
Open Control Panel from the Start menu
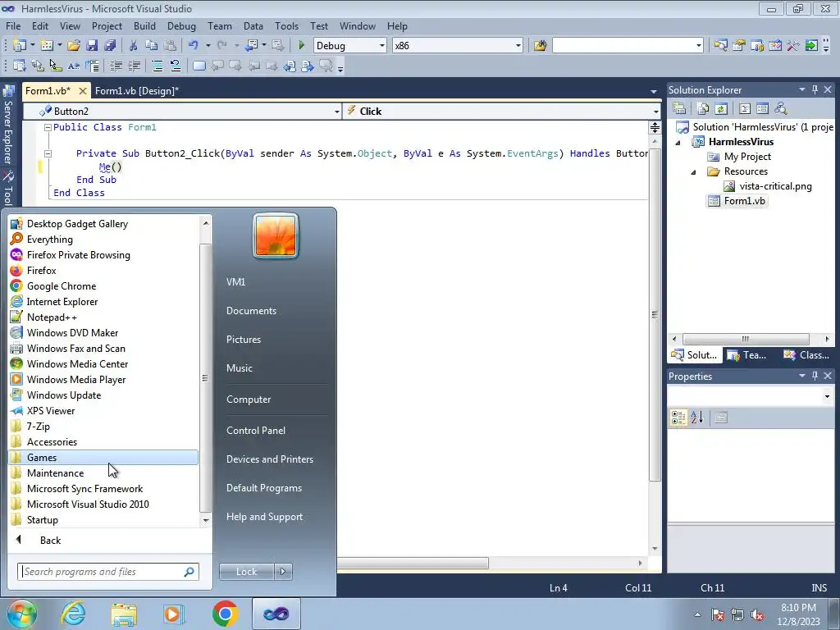click(256, 430)
